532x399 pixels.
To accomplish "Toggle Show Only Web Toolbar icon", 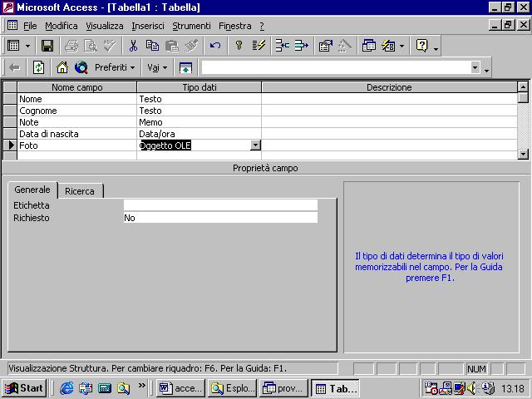I will 185,67.
